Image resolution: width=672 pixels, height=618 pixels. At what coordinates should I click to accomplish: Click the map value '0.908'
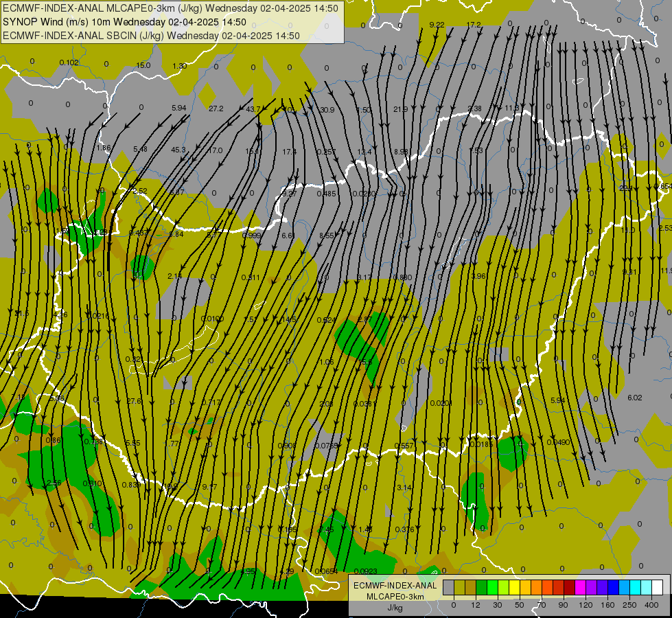(287, 446)
